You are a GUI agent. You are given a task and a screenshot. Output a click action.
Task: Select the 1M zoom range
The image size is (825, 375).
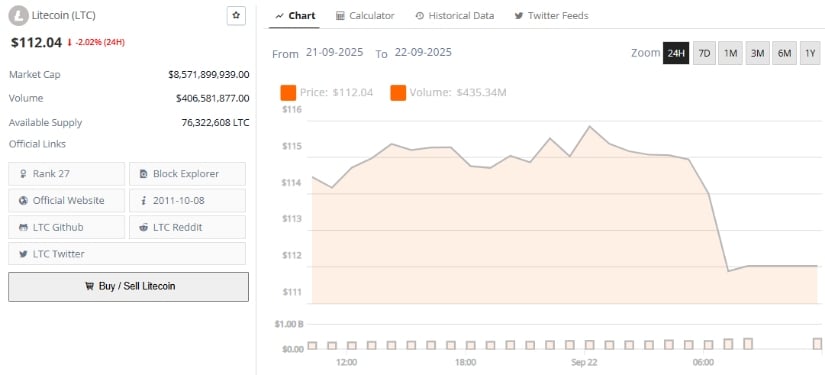click(x=730, y=53)
